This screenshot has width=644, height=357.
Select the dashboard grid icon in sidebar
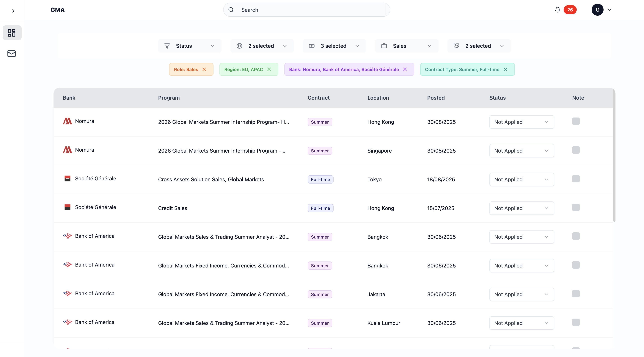[x=12, y=32]
